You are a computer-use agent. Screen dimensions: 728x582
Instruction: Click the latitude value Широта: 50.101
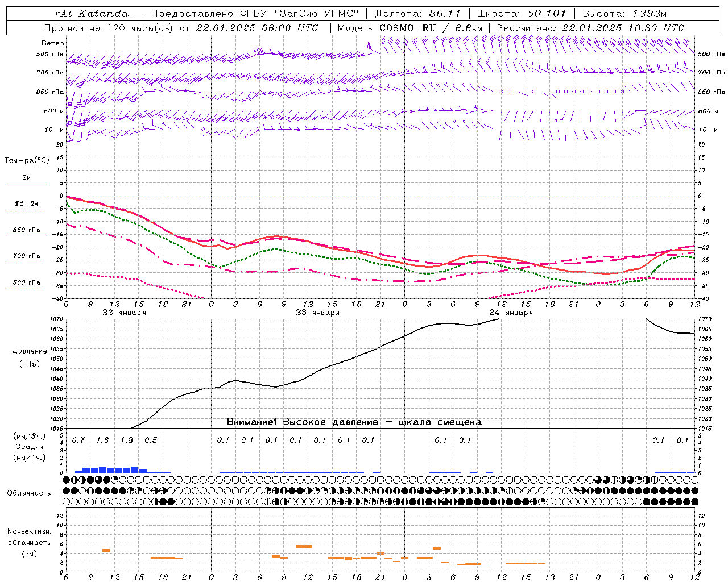[522, 14]
